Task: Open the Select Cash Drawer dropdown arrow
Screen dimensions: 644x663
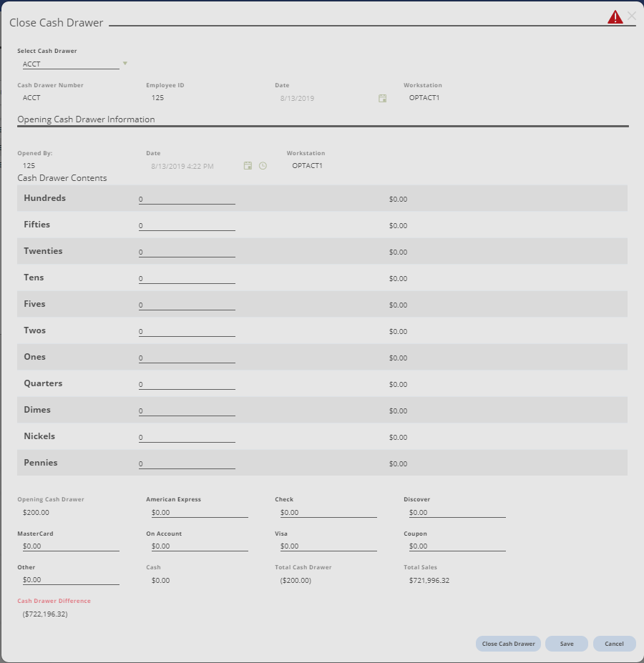Action: pyautogui.click(x=125, y=64)
